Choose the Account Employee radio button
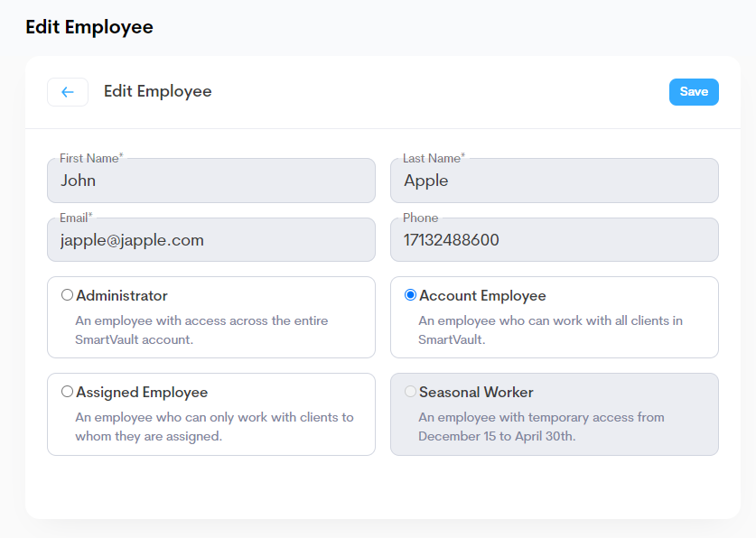This screenshot has width=756, height=538. tap(410, 295)
